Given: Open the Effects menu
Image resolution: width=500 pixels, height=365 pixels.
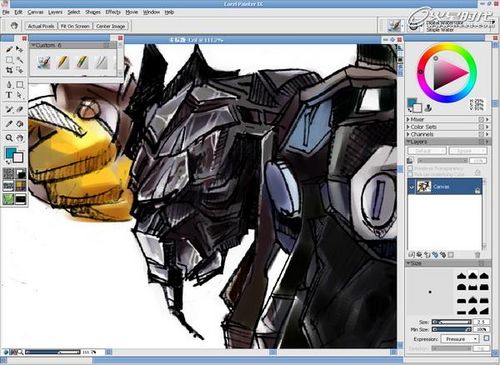Looking at the screenshot, I should tap(113, 12).
